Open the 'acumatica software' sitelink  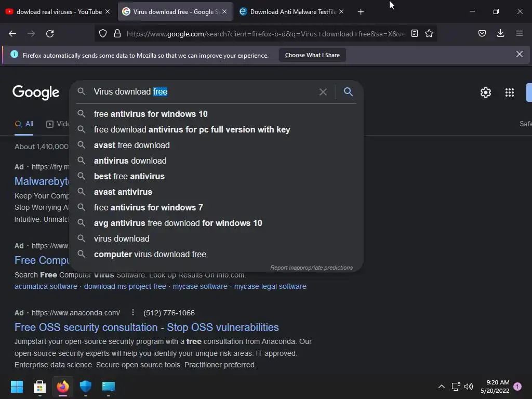[46, 286]
